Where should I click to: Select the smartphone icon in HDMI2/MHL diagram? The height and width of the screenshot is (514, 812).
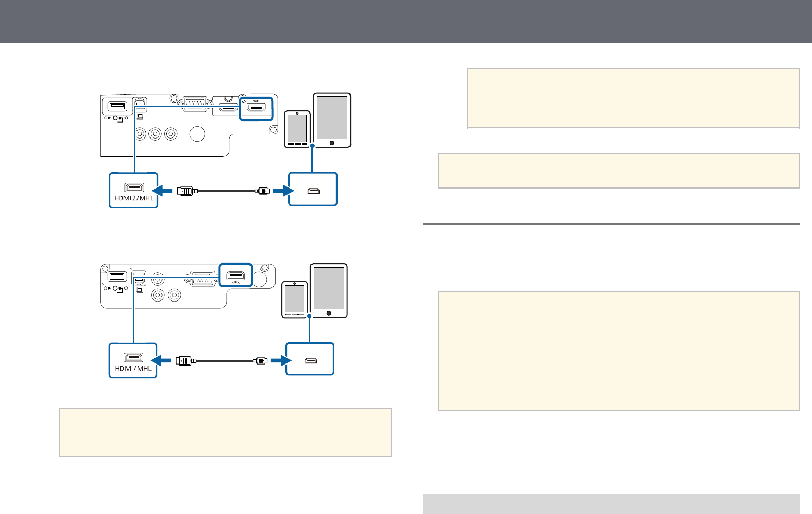point(297,129)
